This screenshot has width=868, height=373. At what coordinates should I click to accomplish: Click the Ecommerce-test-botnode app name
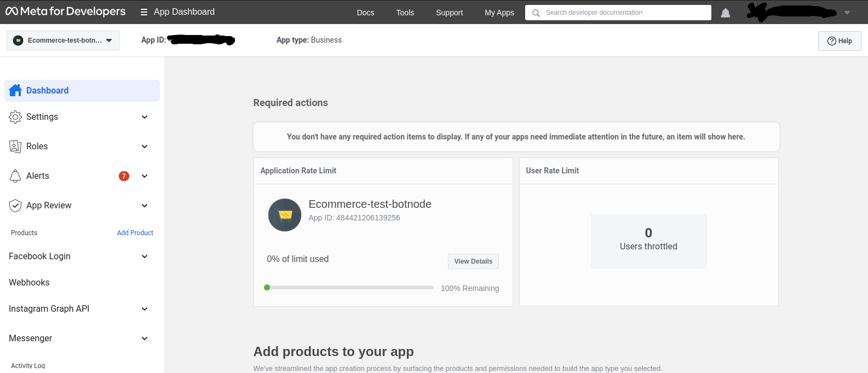[x=370, y=204]
